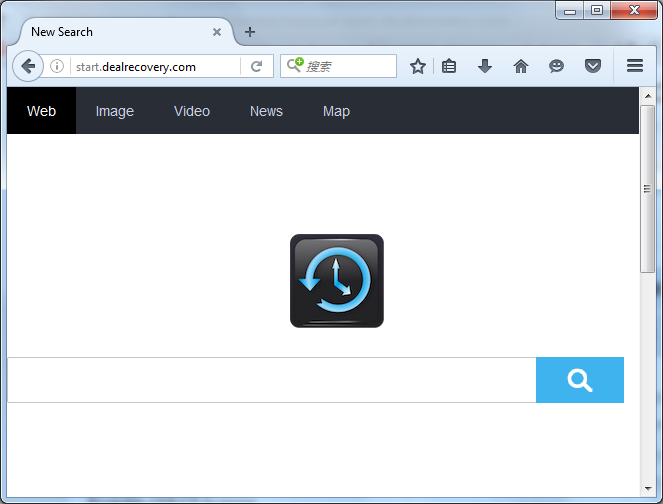Switch to the Web search tab
The image size is (663, 504).
[41, 111]
